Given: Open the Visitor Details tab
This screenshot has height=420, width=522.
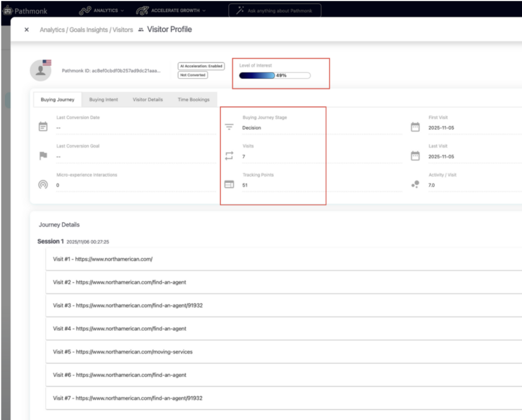Looking at the screenshot, I should pyautogui.click(x=148, y=99).
